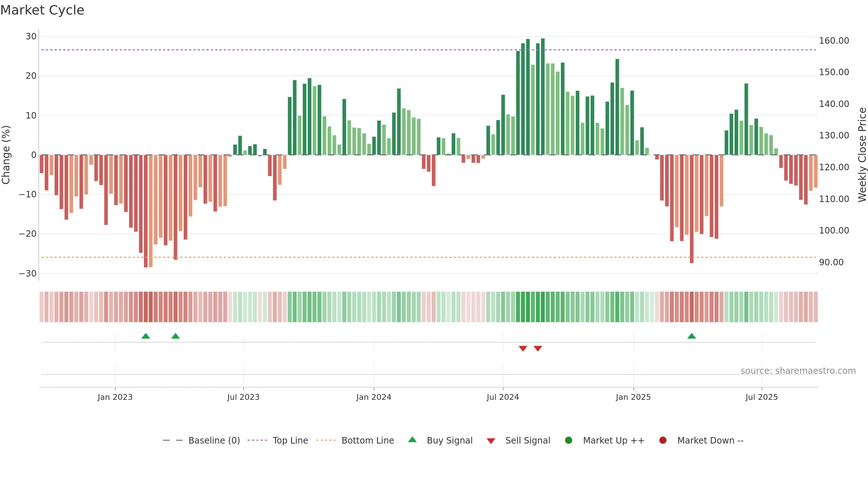Click the purple dotted top line
Viewport: 868px width, 488px height.
[429, 50]
